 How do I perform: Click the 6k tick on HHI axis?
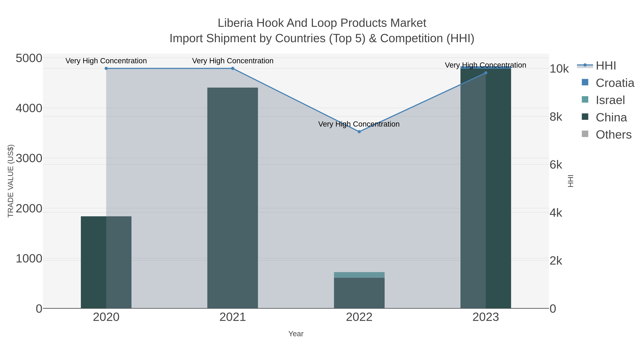tap(556, 165)
